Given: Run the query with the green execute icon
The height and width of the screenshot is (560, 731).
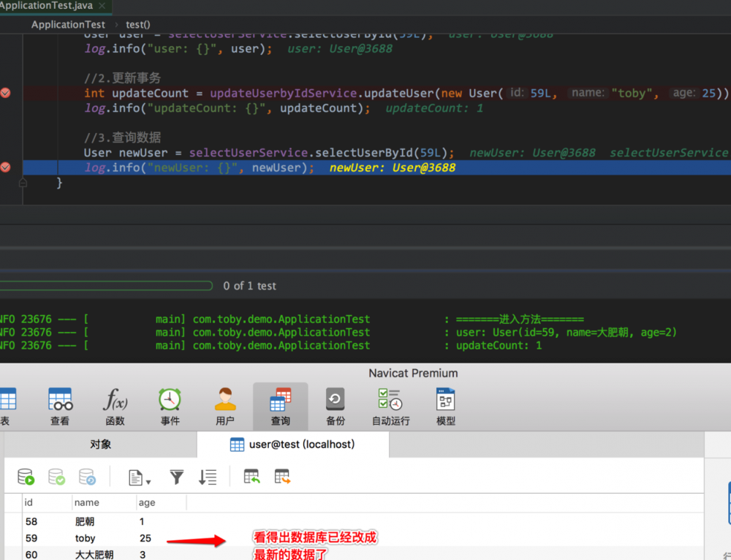Looking at the screenshot, I should (26, 477).
